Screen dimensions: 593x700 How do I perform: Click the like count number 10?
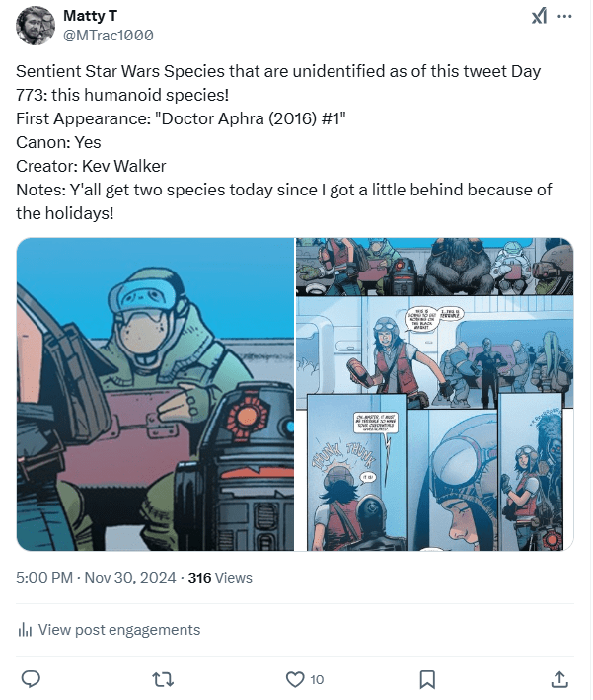[x=317, y=679]
